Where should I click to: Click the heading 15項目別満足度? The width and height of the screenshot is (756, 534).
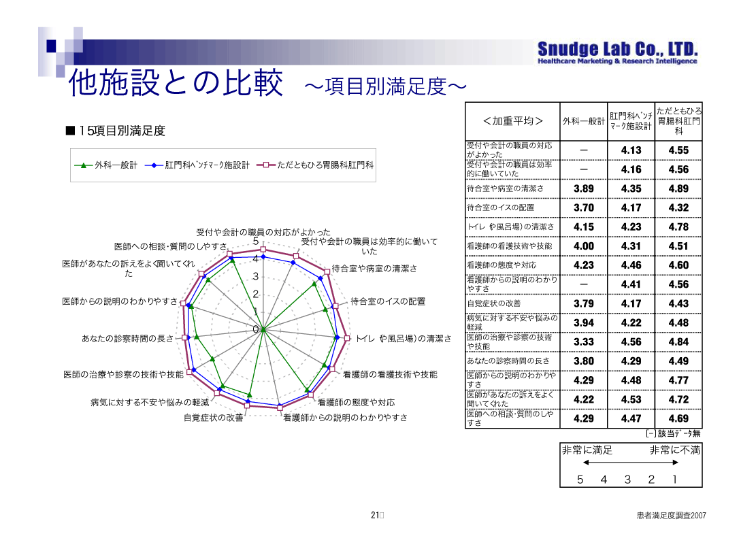116,131
